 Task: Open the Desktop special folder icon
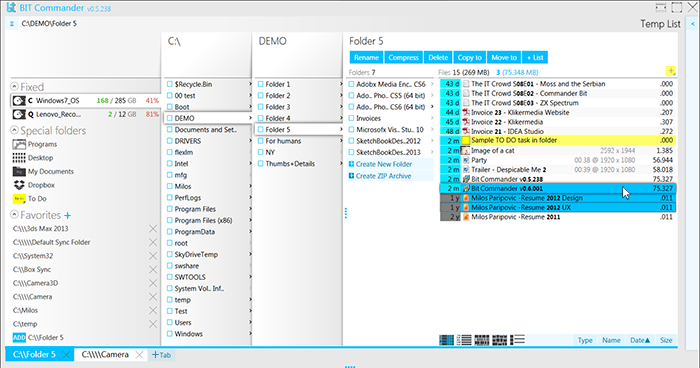coord(19,158)
